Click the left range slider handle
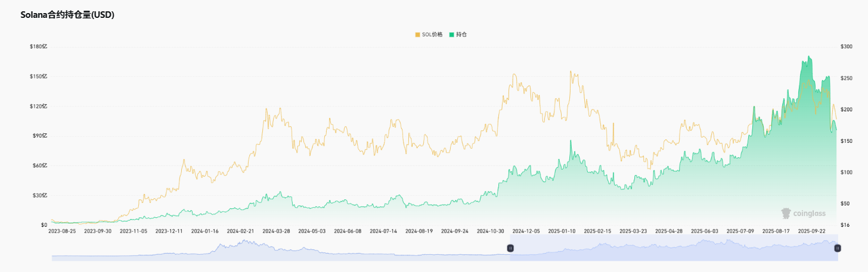868x272 pixels. (510, 248)
